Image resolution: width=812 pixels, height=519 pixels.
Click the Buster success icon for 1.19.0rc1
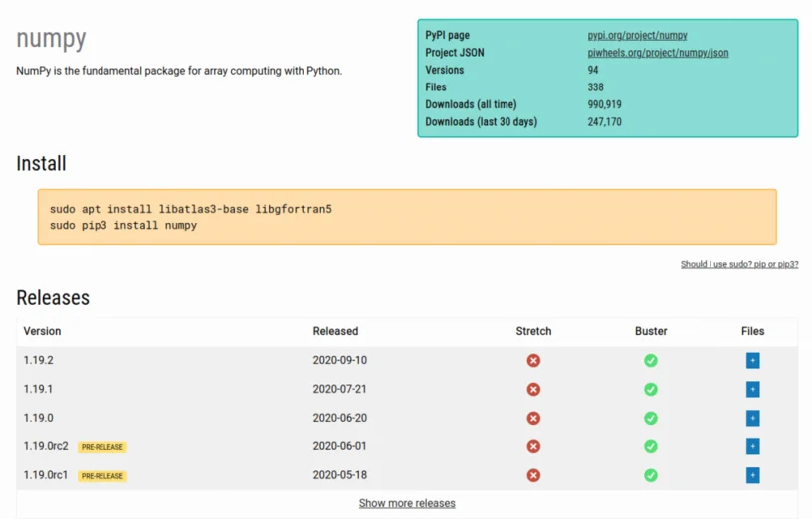(x=651, y=475)
